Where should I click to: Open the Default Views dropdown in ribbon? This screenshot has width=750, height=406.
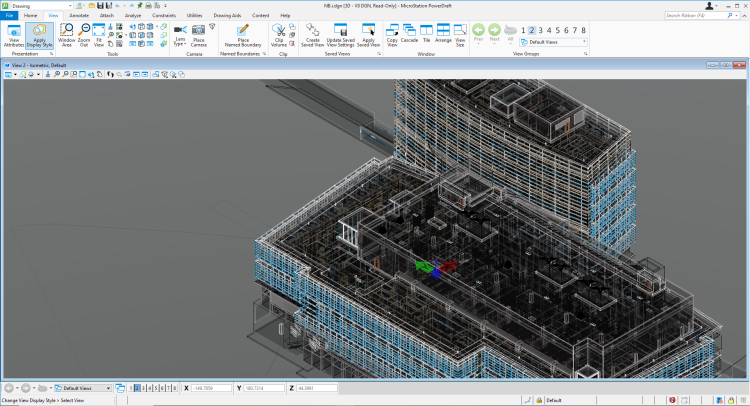coord(556,42)
